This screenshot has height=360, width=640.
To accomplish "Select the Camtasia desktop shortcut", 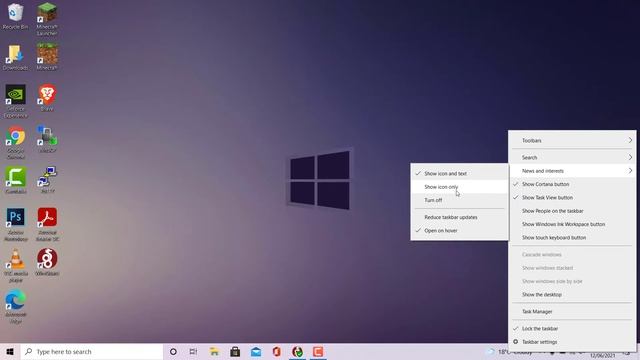I will tap(16, 180).
